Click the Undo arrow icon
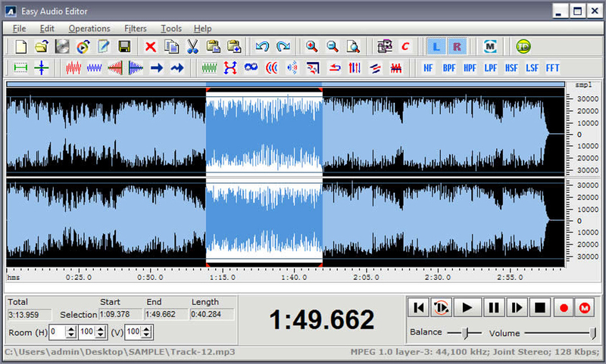 [x=262, y=47]
